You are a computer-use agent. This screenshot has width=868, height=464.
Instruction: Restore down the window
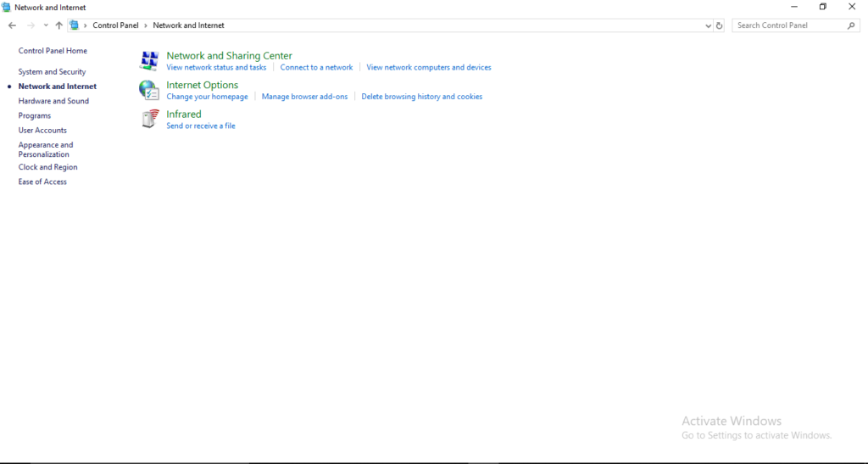pos(823,7)
